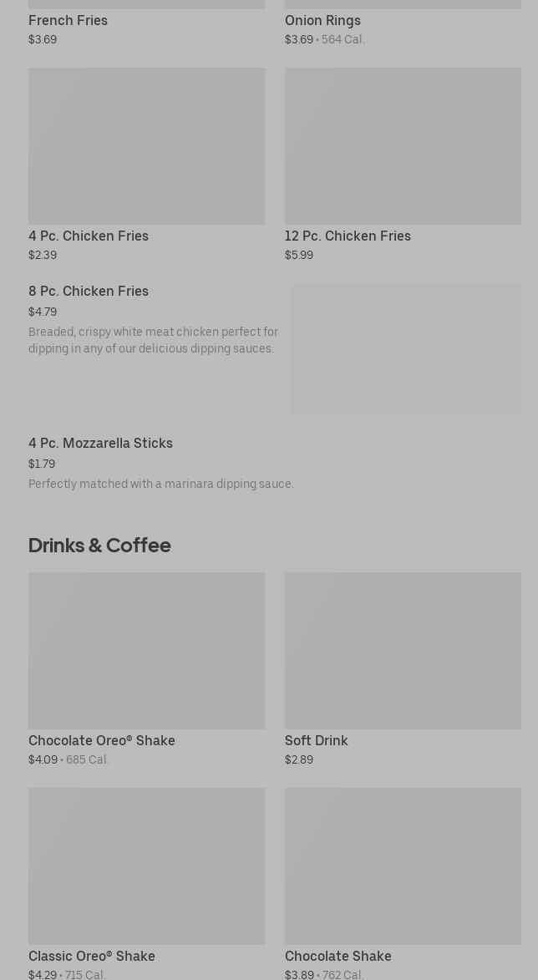
Task: Click the Drinks & Coffee section heading
Action: tap(99, 545)
